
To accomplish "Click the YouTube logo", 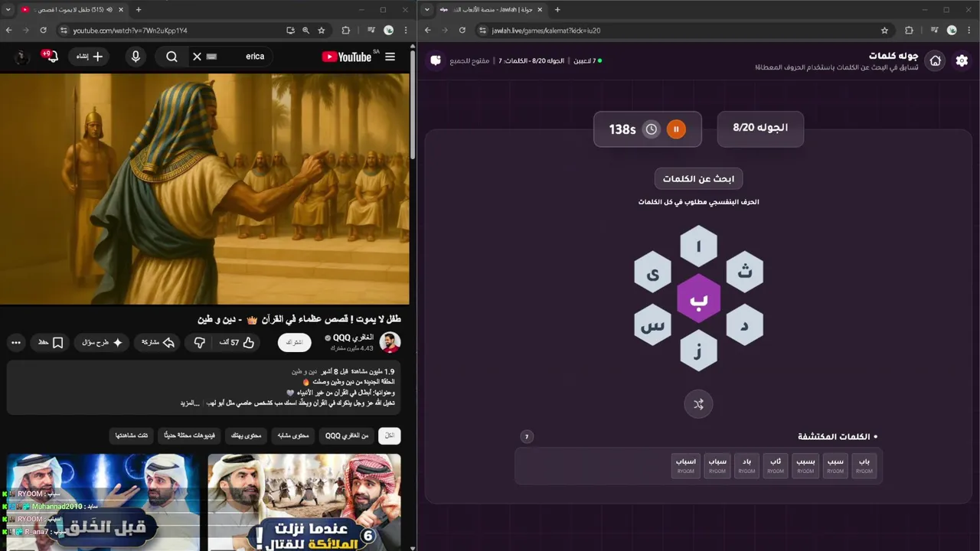I will coord(347,57).
